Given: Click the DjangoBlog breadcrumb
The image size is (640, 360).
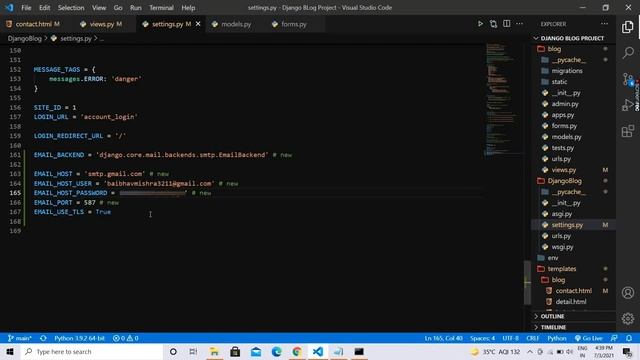Looking at the screenshot, I should (24, 38).
